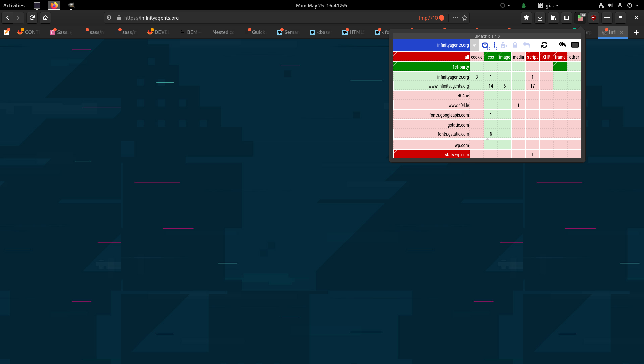Toggle the image column header
The width and height of the screenshot is (644, 364).
click(504, 57)
